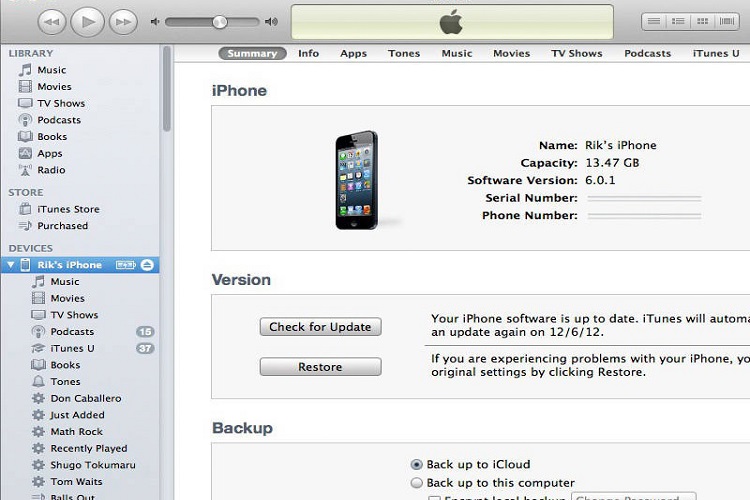Image resolution: width=750 pixels, height=500 pixels.
Task: Click the sidebar vertical scrollbar
Action: tap(166, 89)
